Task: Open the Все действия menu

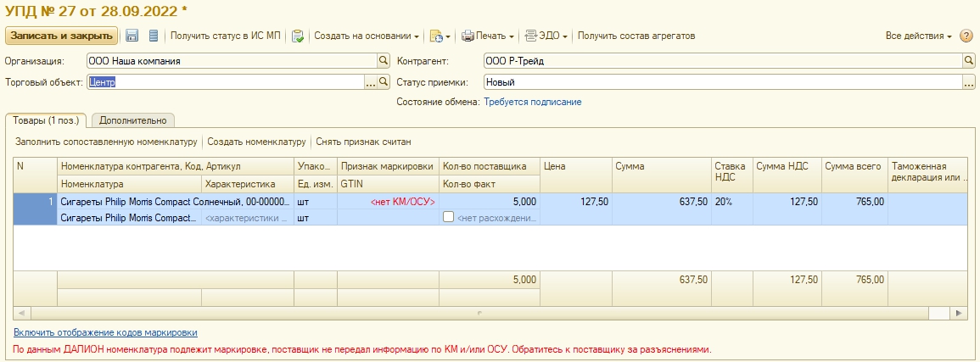Action: click(x=920, y=36)
